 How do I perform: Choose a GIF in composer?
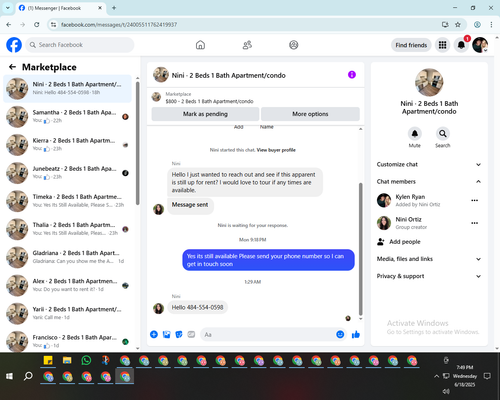(191, 334)
